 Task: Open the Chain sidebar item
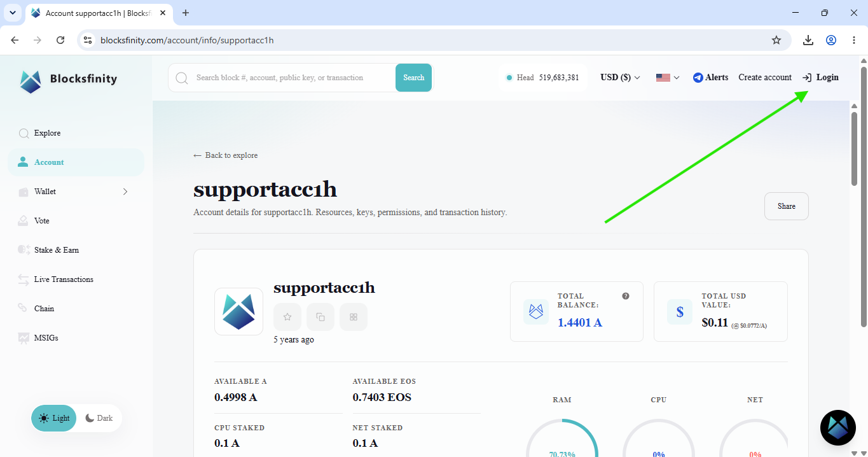coord(76,309)
